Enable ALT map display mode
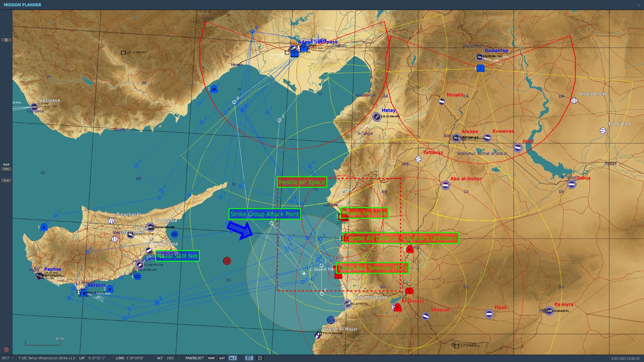Image resolution: width=644 pixels, height=362 pixels. pyautogui.click(x=232, y=358)
